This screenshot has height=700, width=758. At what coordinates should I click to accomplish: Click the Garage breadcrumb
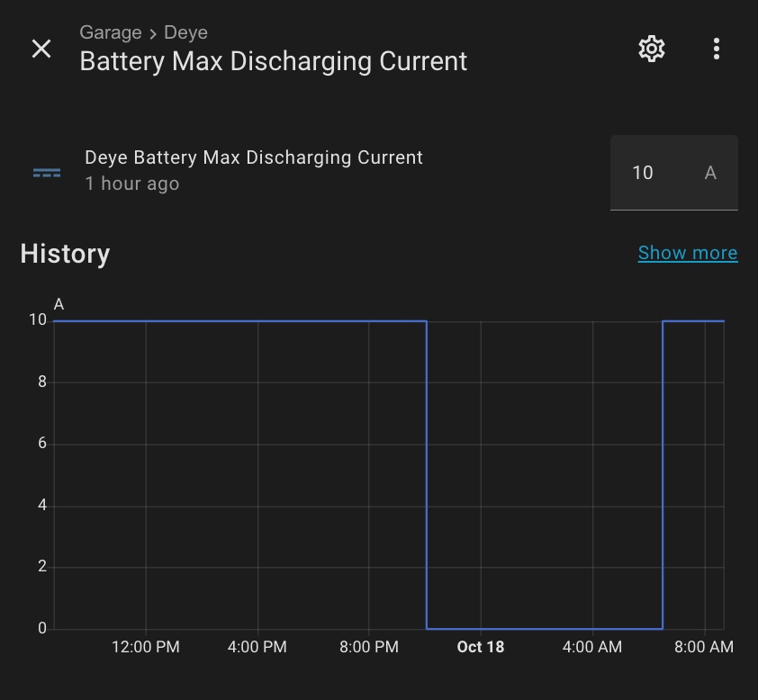tap(111, 32)
